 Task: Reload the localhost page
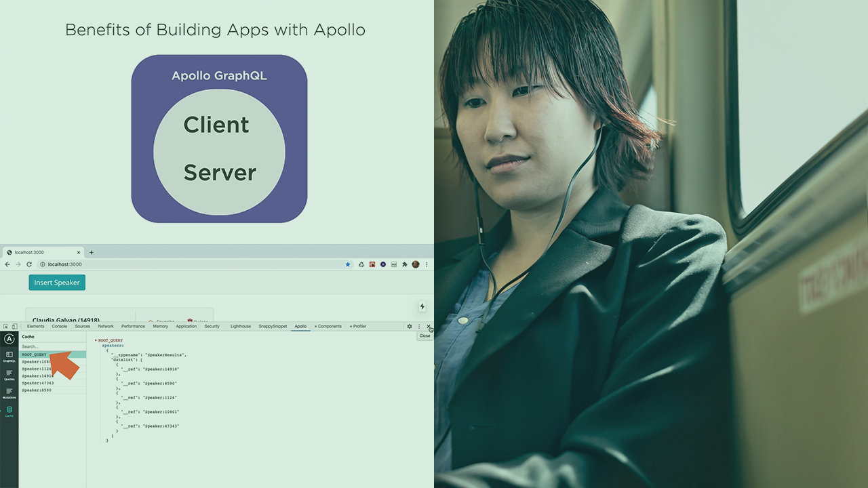pyautogui.click(x=29, y=264)
